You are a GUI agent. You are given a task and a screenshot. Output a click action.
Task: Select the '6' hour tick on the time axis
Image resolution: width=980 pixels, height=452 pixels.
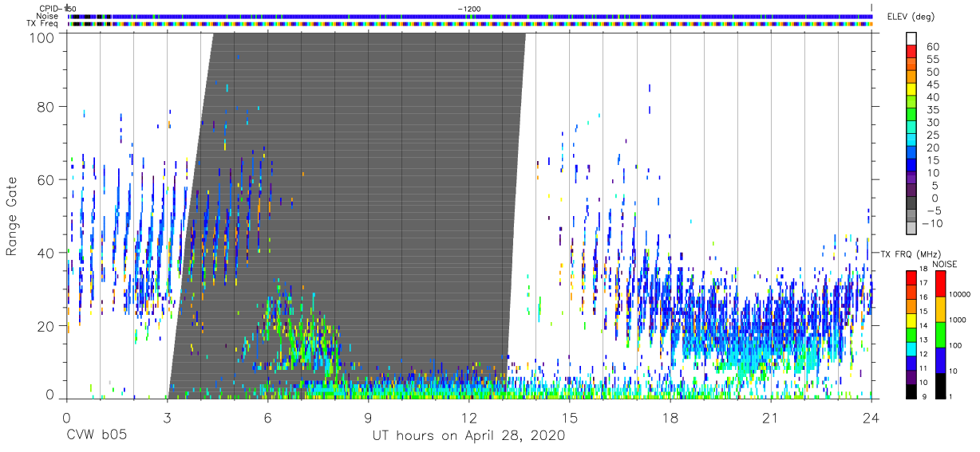pyautogui.click(x=267, y=418)
